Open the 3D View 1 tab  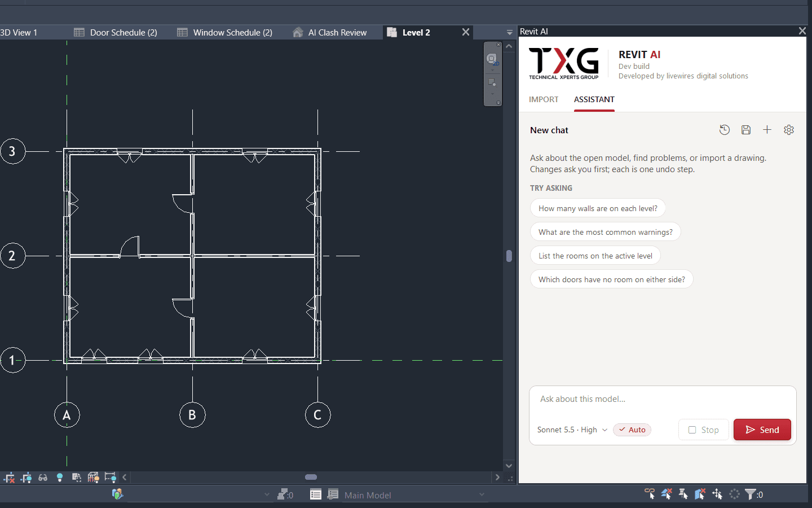click(x=19, y=33)
